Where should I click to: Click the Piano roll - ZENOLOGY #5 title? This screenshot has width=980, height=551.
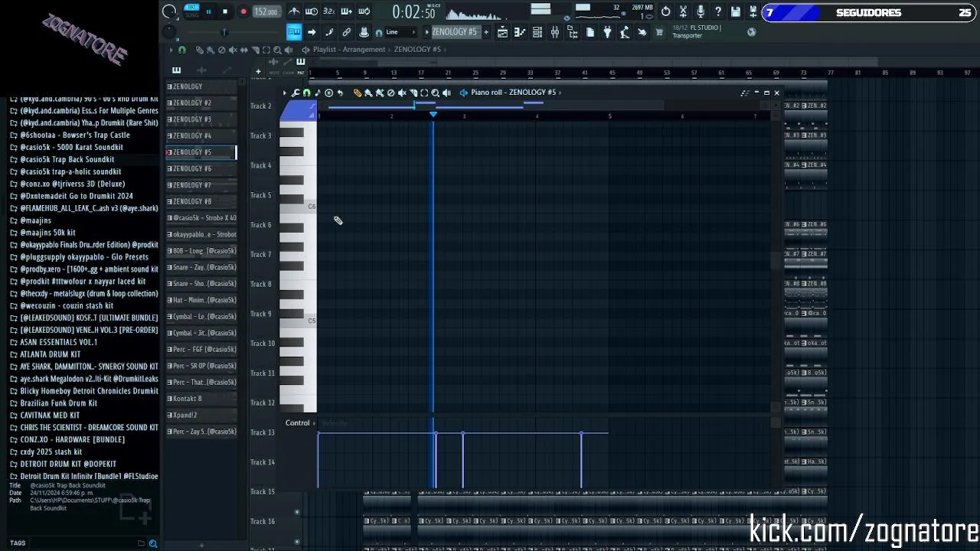514,93
